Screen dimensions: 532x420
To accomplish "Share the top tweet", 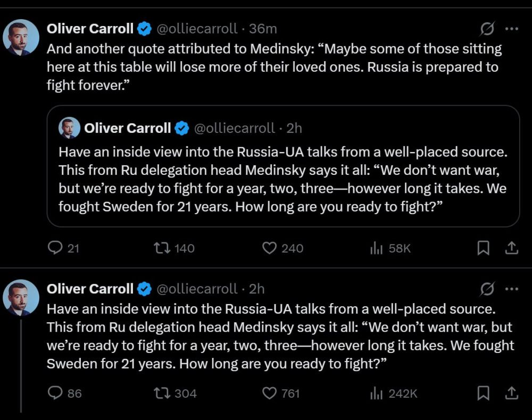I will coord(511,248).
